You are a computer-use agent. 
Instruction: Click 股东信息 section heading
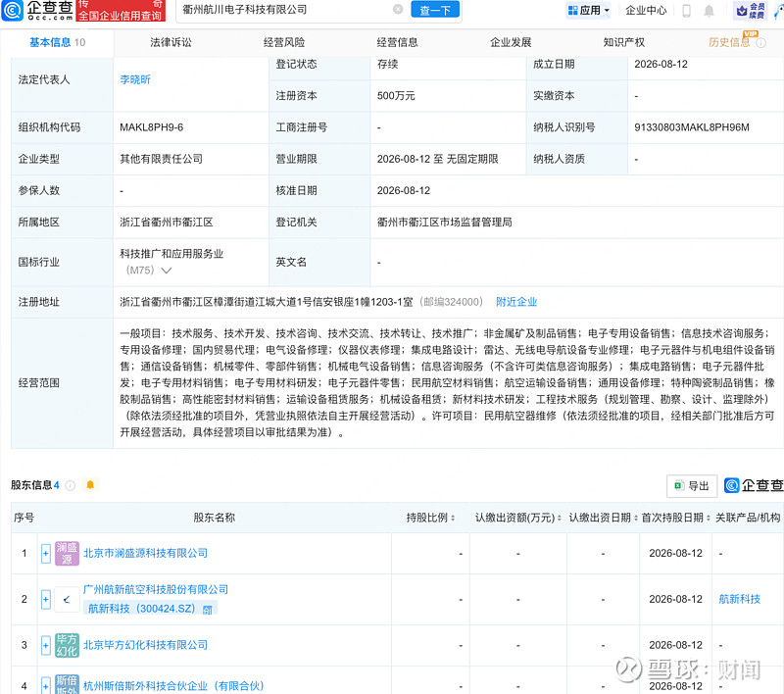pyautogui.click(x=31, y=485)
